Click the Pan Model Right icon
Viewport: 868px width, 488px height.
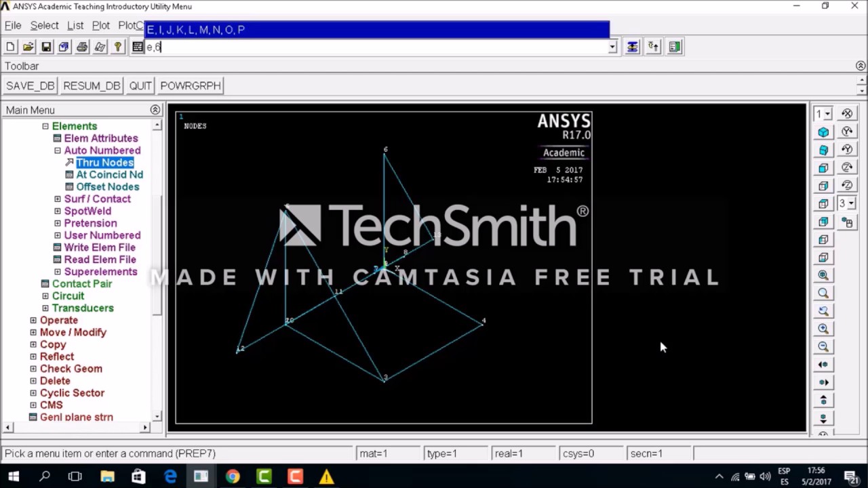click(823, 382)
